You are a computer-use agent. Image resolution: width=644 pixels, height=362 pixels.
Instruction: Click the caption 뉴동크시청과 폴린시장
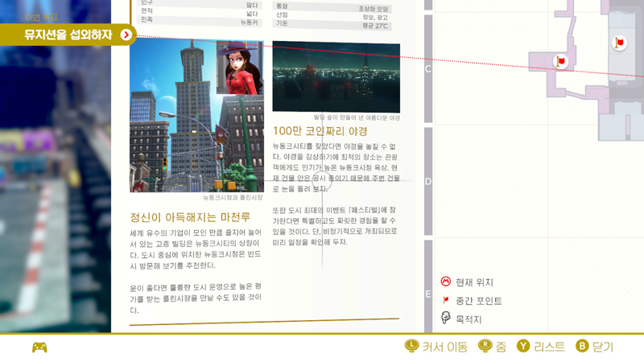tap(233, 197)
